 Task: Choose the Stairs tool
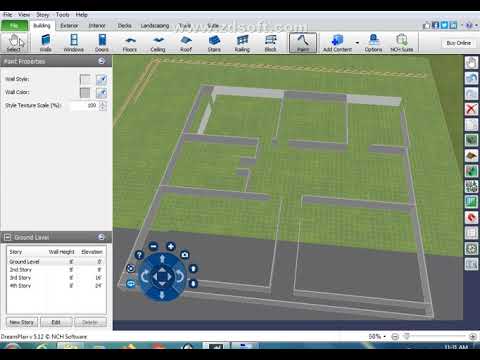click(214, 43)
